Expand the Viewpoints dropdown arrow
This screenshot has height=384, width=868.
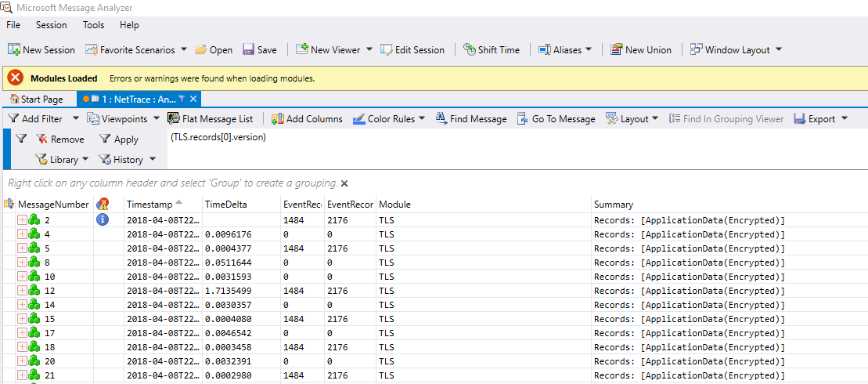(156, 119)
